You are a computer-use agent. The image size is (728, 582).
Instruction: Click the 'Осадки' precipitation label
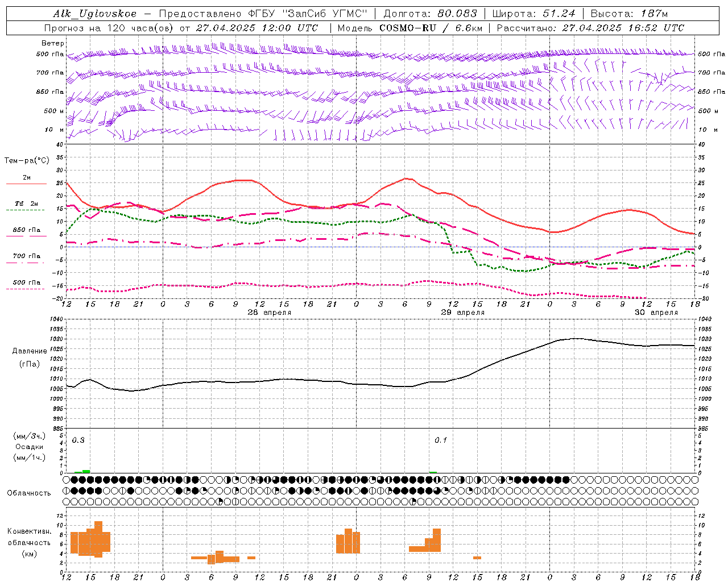pyautogui.click(x=30, y=447)
